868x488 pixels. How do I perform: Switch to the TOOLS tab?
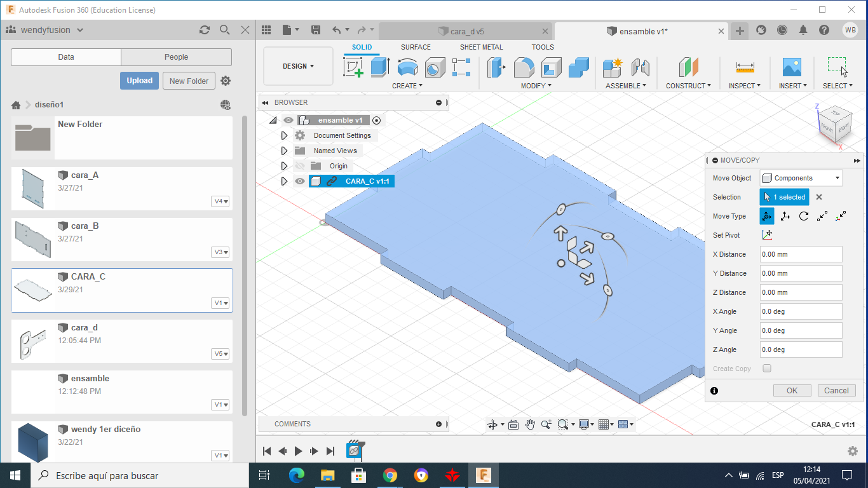[543, 47]
